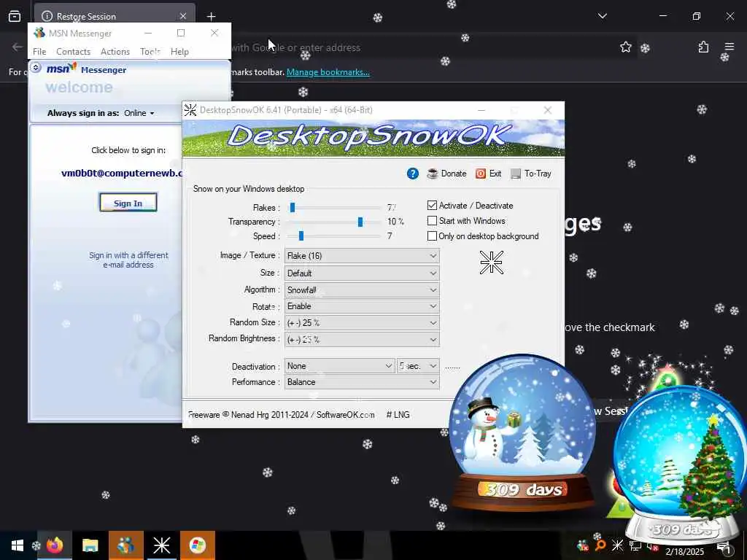The image size is (747, 560).
Task: Open the Deactivation seconds dropdown
Action: 418,366
